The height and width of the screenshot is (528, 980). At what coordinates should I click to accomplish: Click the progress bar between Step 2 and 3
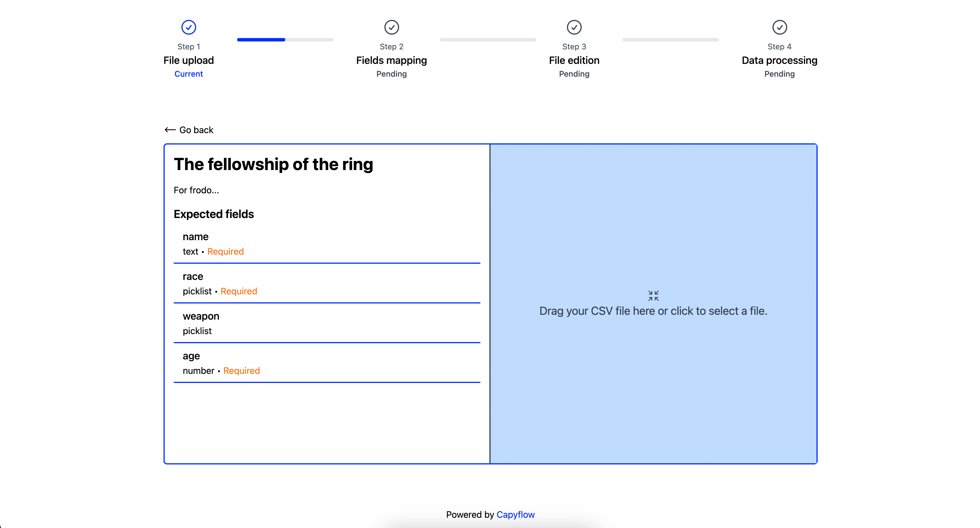click(488, 39)
